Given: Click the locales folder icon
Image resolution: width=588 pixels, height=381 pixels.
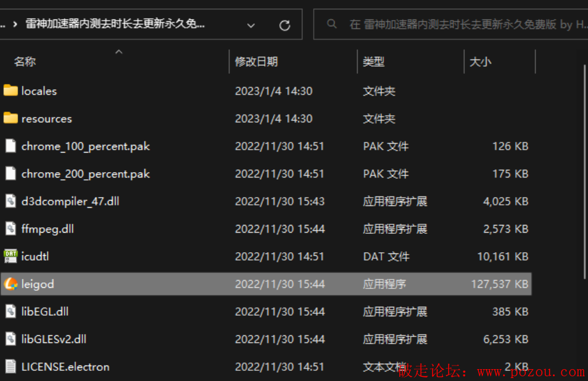Looking at the screenshot, I should pyautogui.click(x=11, y=91).
